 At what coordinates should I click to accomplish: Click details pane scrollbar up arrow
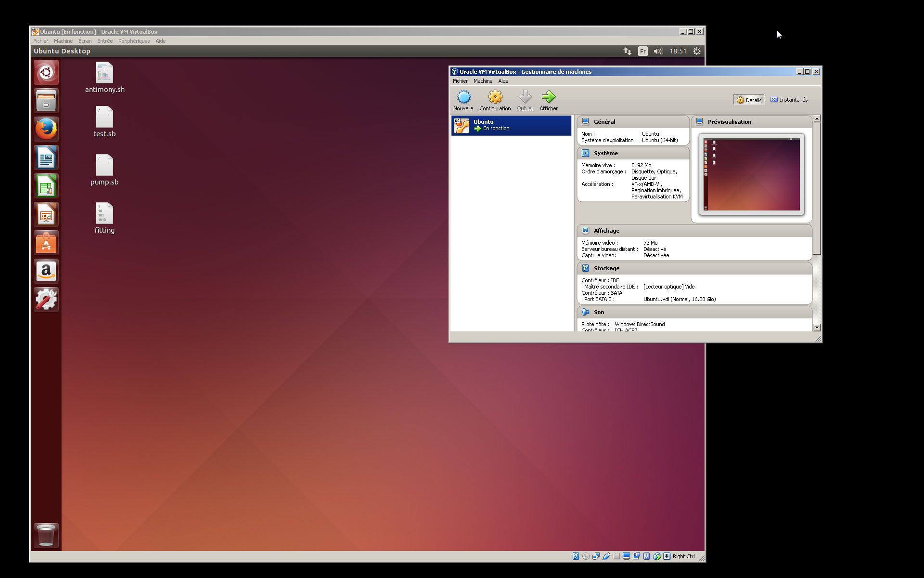click(817, 118)
